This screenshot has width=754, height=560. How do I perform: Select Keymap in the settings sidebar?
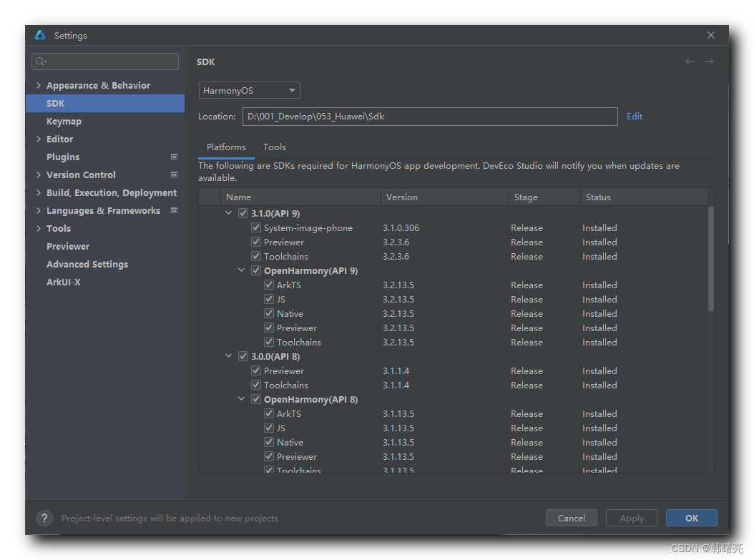tap(64, 122)
